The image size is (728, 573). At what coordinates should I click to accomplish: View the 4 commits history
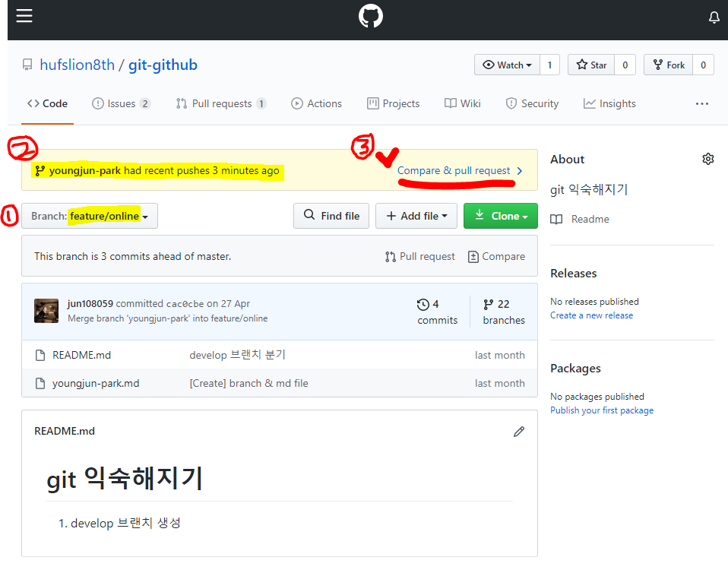[437, 312]
